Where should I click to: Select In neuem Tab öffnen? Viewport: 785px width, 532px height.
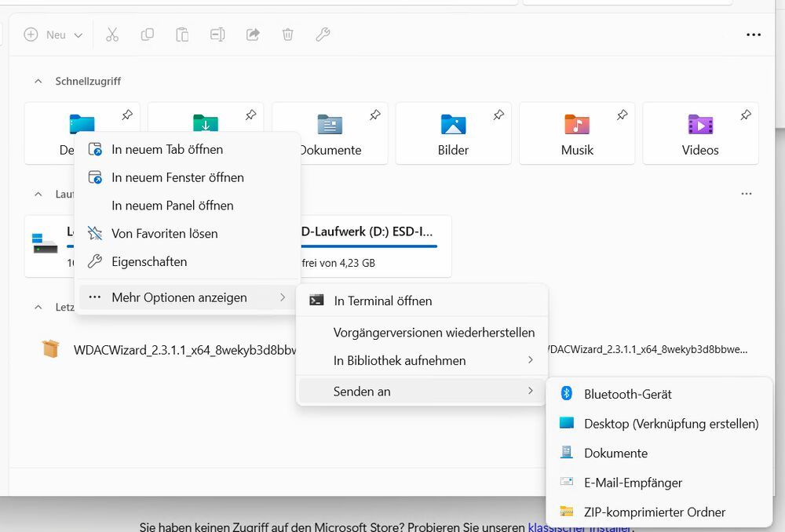(188, 150)
